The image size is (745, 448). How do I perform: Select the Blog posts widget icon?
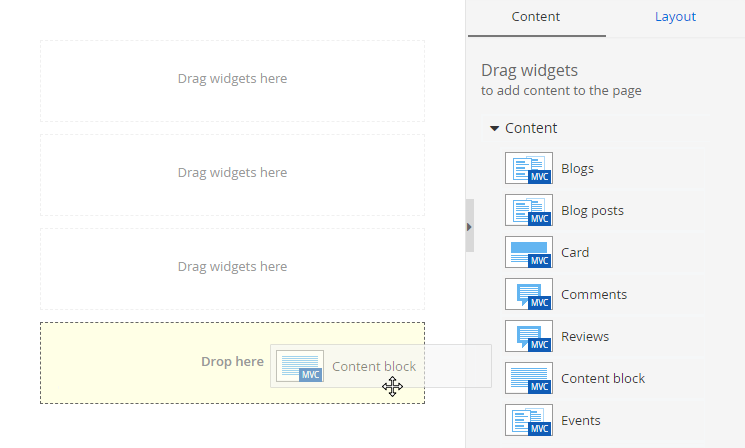(x=528, y=210)
